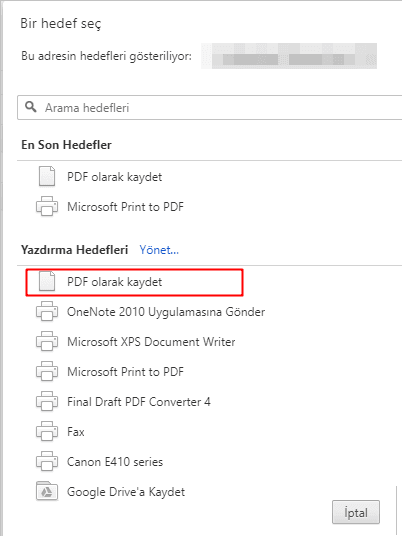This screenshot has width=402, height=536.
Task: Cancel with the İptal button
Action: (x=356, y=512)
